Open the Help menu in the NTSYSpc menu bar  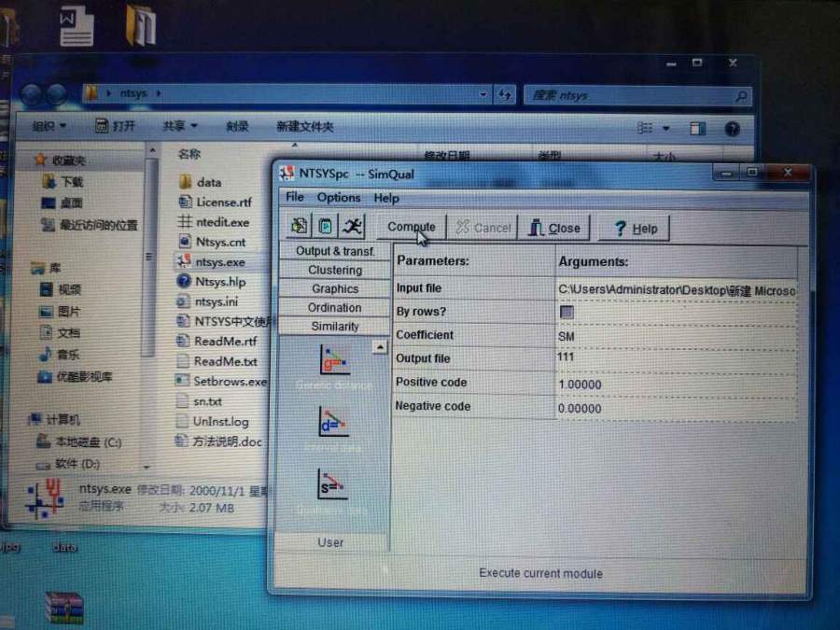coord(386,198)
